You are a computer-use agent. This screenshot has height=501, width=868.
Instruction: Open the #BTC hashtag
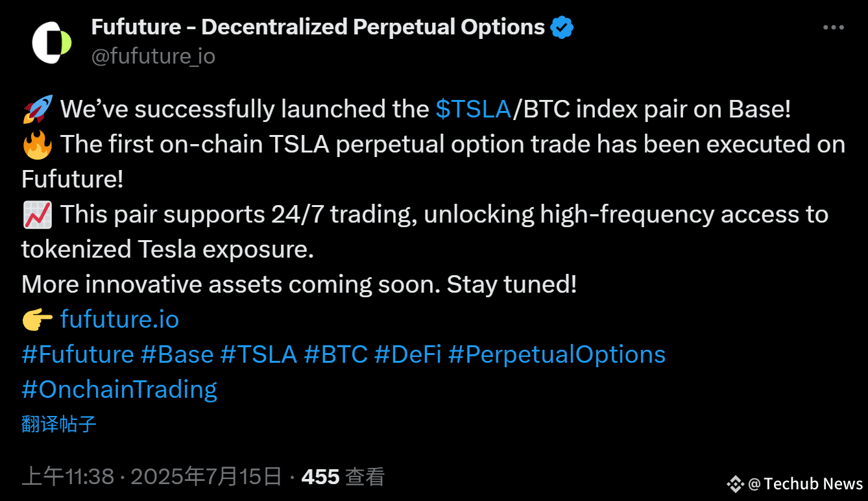(x=335, y=354)
